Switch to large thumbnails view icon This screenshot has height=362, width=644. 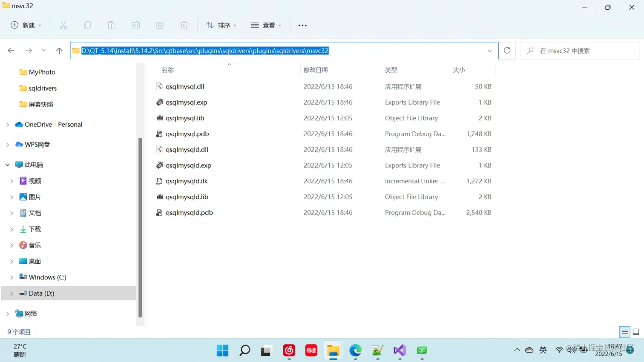(636, 332)
